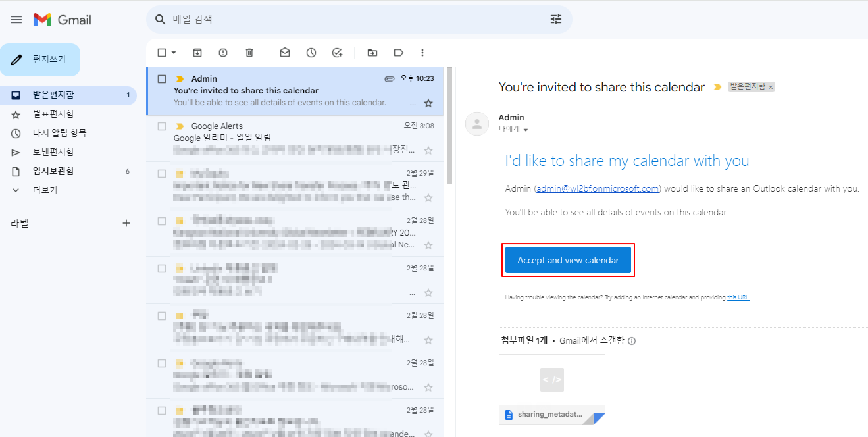Screen dimensions: 868x437
Task: Open the sharing_metadata attachment thumbnail
Action: pos(552,390)
